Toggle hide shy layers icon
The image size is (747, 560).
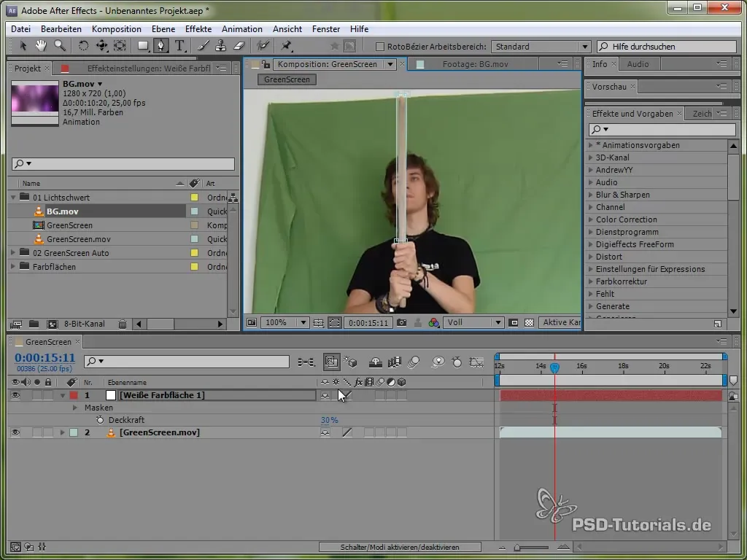pos(376,362)
